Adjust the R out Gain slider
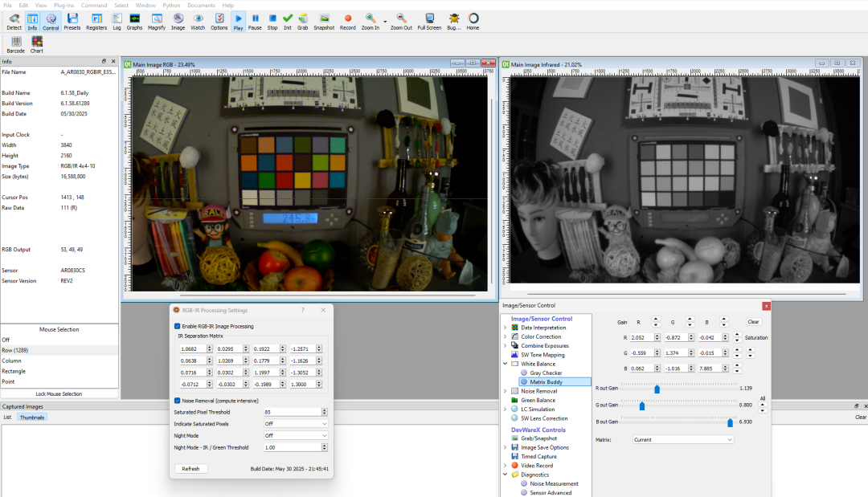868x497 pixels. coord(657,389)
